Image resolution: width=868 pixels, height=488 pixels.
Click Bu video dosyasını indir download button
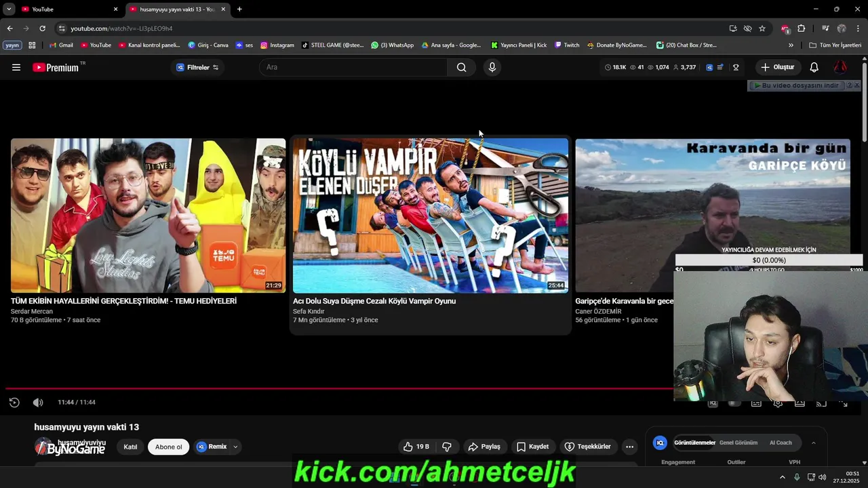point(795,85)
